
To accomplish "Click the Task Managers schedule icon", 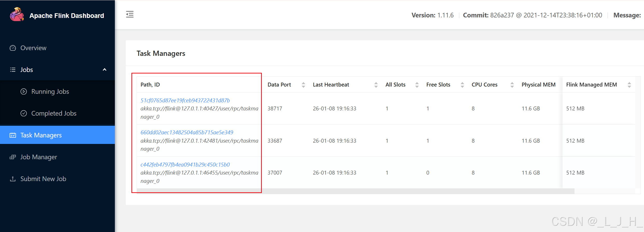I will tap(13, 135).
